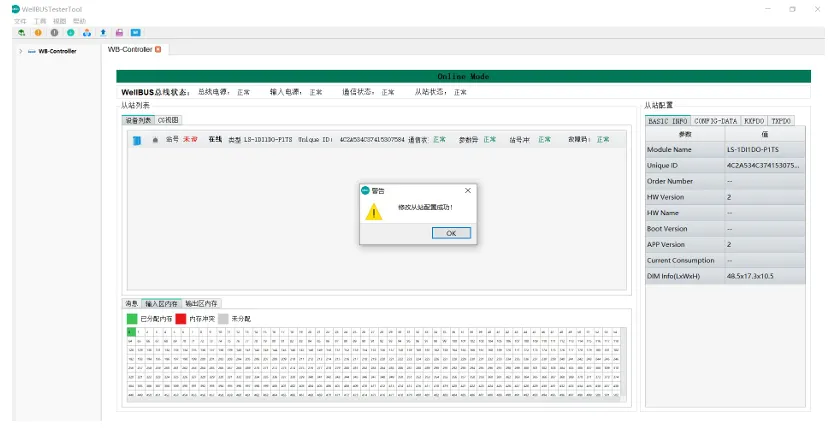Switch to the 输出区内存 tab

[201, 303]
